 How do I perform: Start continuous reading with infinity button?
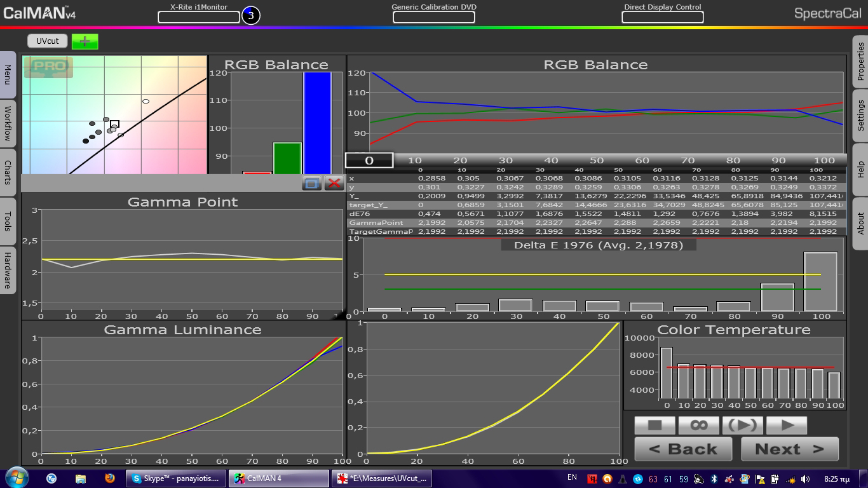698,425
